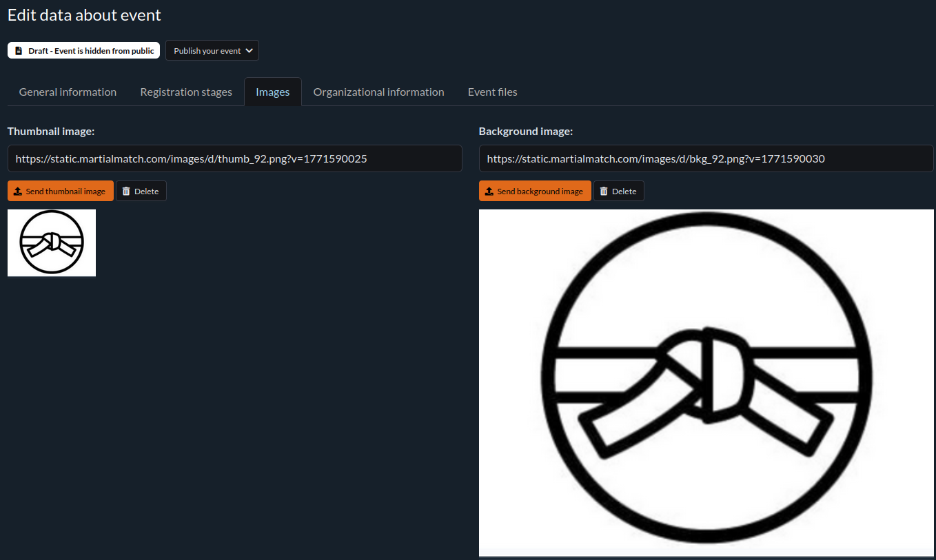Click the chevron on Publish your event
936x560 pixels.
249,51
